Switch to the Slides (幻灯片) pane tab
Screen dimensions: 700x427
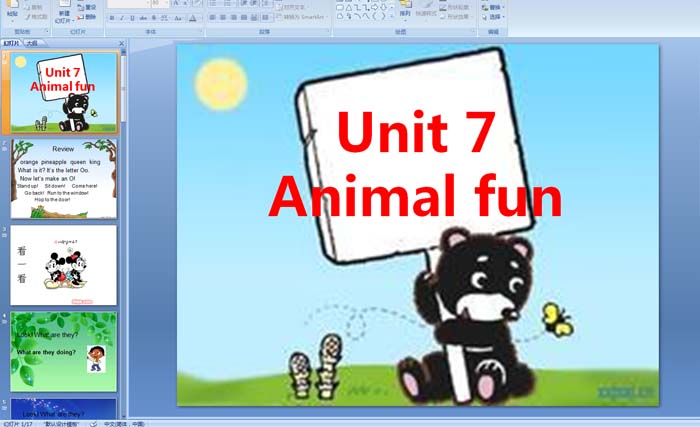pos(12,43)
